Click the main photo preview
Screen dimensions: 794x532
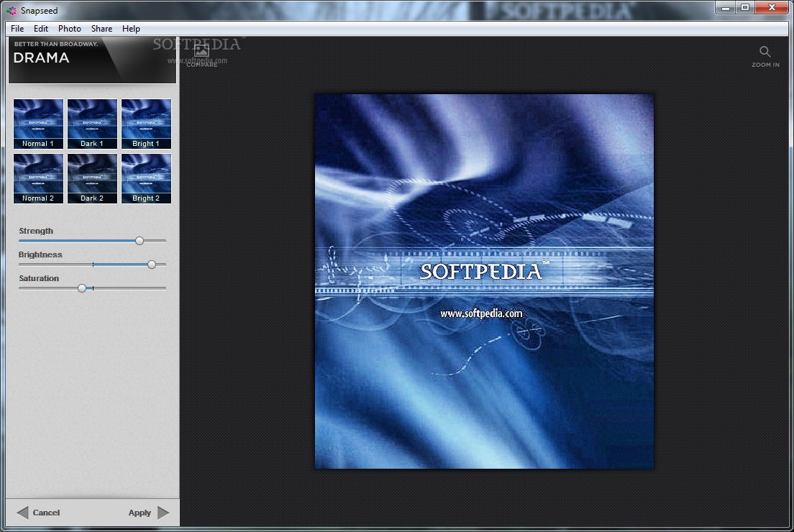[484, 281]
